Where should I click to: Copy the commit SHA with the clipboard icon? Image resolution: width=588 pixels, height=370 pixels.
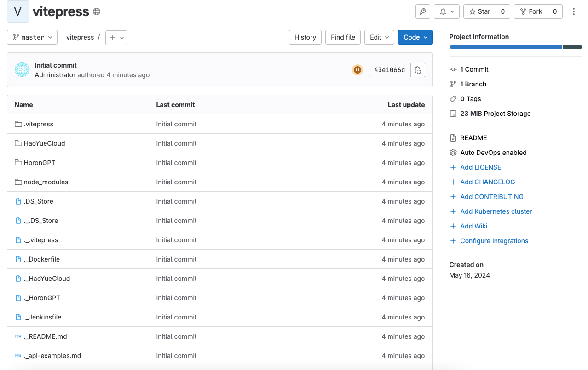click(x=417, y=70)
